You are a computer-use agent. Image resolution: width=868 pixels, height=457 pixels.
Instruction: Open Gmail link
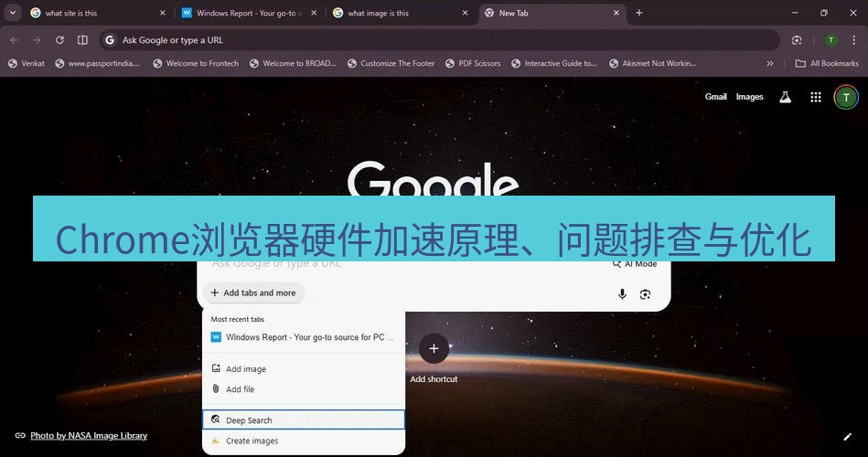[x=715, y=97]
